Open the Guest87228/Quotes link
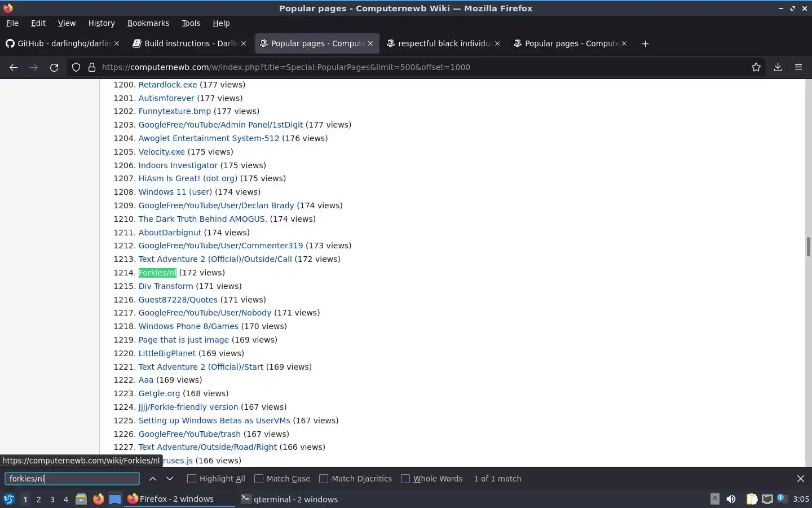Screen dimensions: 812x508 178,300
